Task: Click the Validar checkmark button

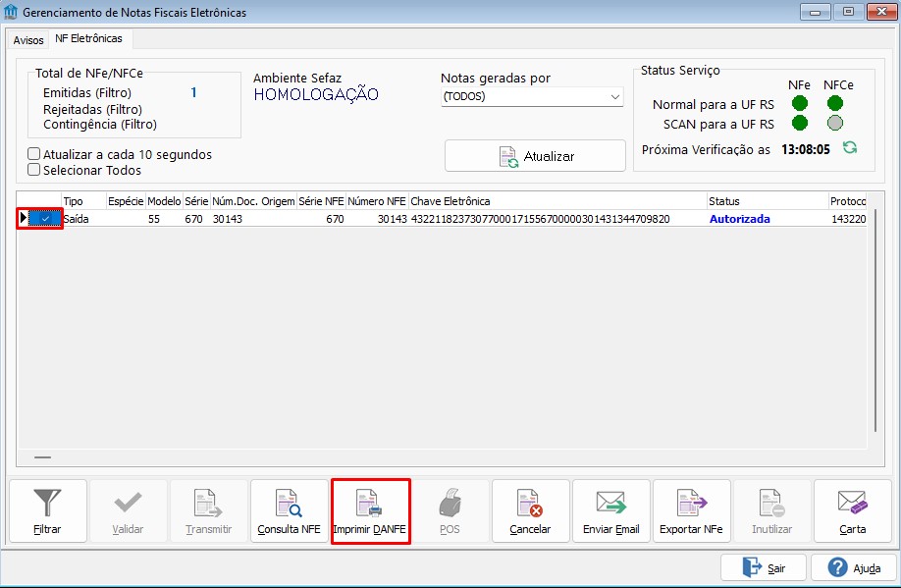Action: pyautogui.click(x=128, y=510)
